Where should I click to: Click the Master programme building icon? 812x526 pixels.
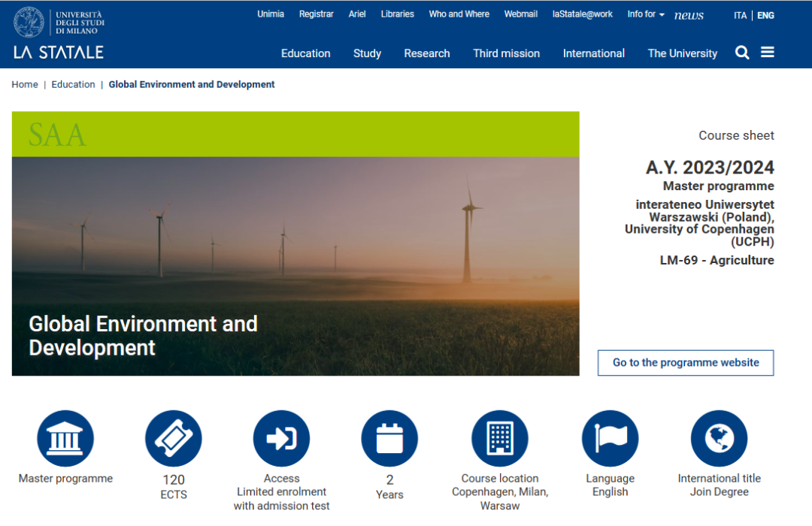(65, 439)
